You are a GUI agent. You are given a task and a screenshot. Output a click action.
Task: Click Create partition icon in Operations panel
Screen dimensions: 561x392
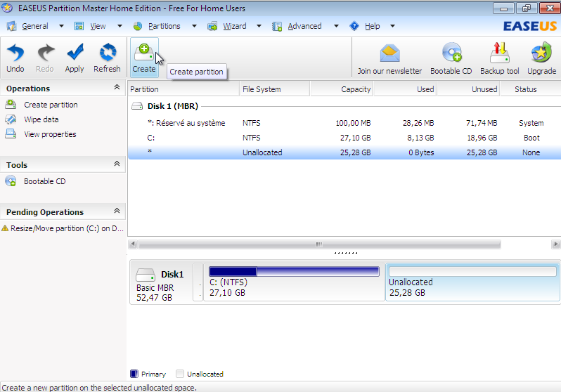coord(11,105)
